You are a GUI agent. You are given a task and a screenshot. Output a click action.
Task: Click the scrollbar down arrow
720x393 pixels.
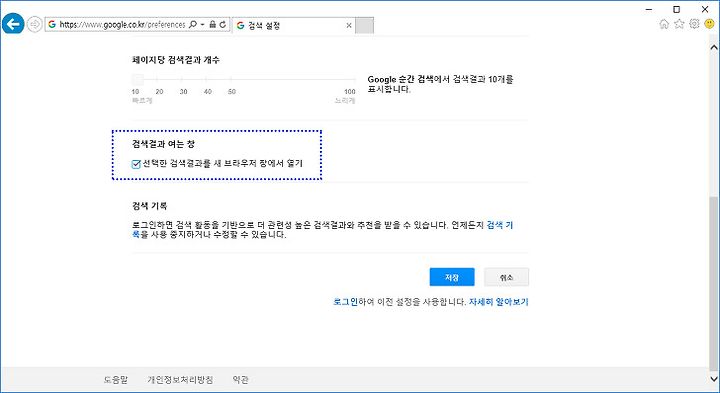click(x=714, y=379)
